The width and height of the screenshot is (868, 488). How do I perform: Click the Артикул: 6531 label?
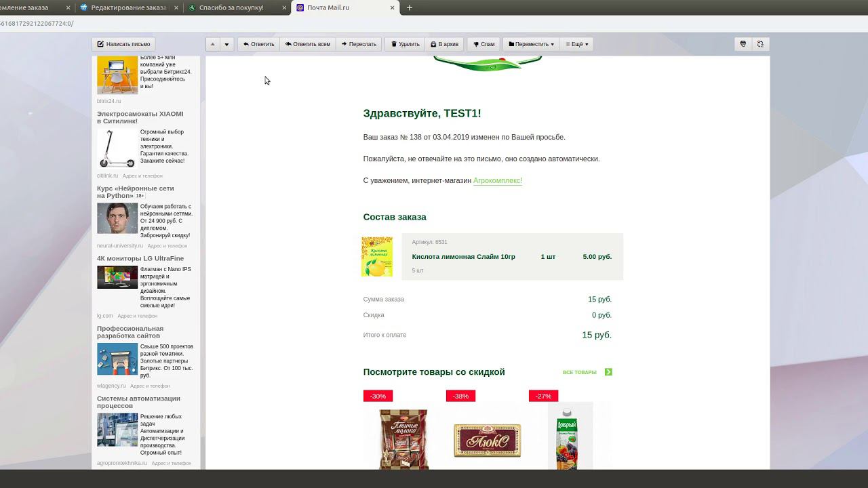coord(429,242)
